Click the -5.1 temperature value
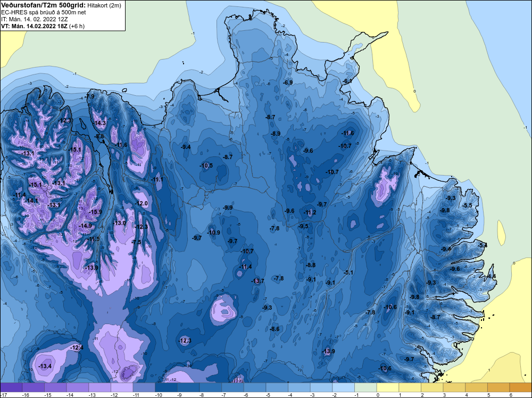The width and height of the screenshot is (532, 398). [348, 272]
